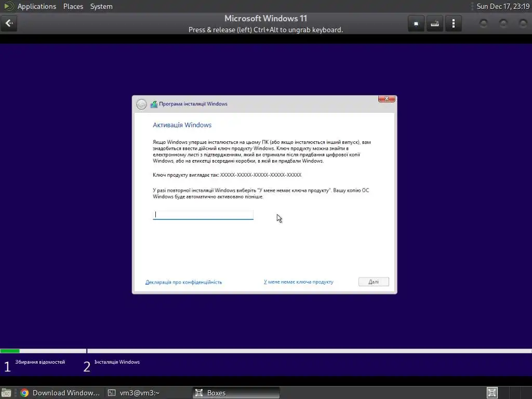
Task: Open the privacy declaration link
Action: click(x=183, y=282)
